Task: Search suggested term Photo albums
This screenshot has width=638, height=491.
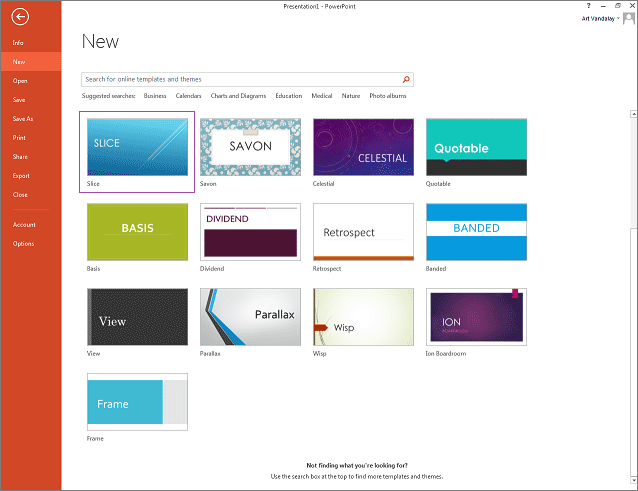Action: pos(387,96)
